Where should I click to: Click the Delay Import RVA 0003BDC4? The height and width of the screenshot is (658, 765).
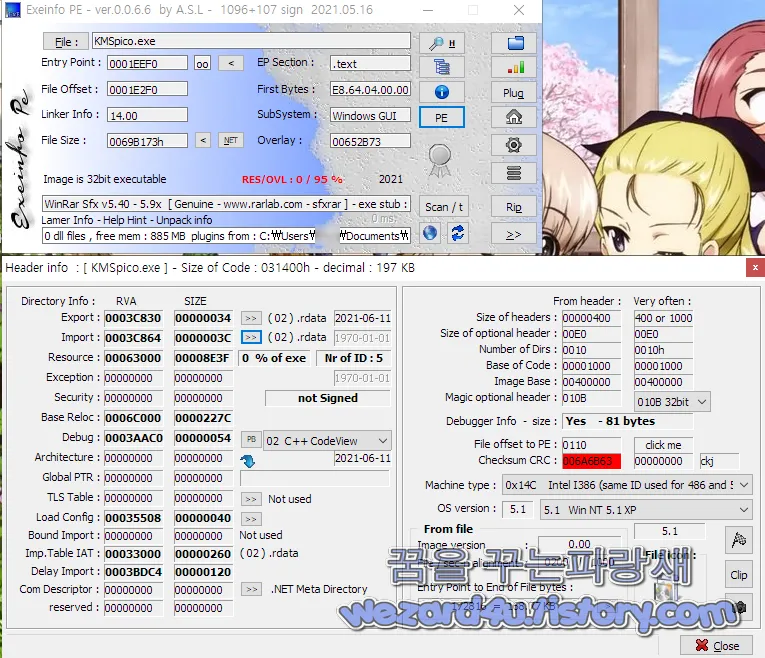pyautogui.click(x=133, y=572)
